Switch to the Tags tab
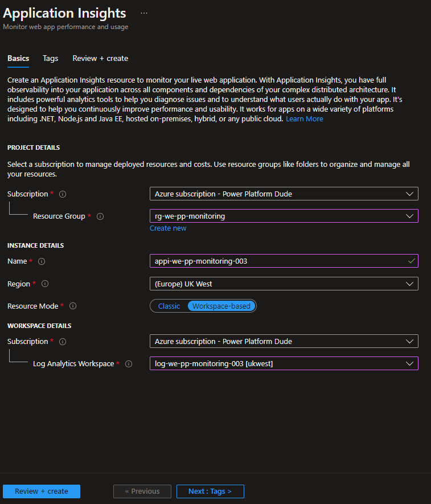The width and height of the screenshot is (431, 504). tap(51, 58)
